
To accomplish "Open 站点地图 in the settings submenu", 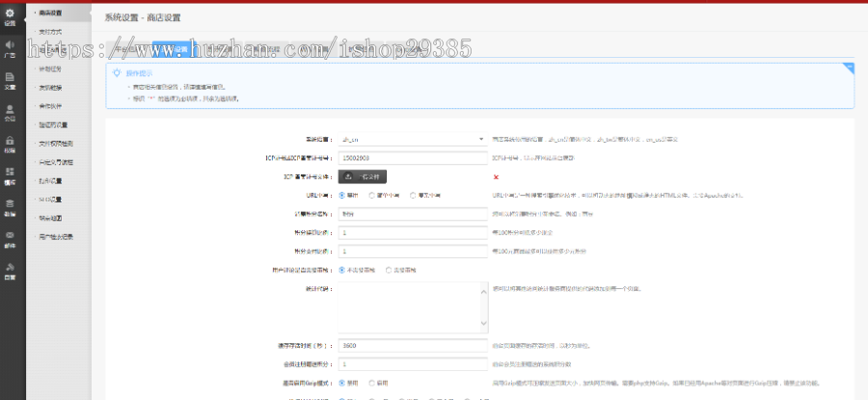I will coord(50,218).
